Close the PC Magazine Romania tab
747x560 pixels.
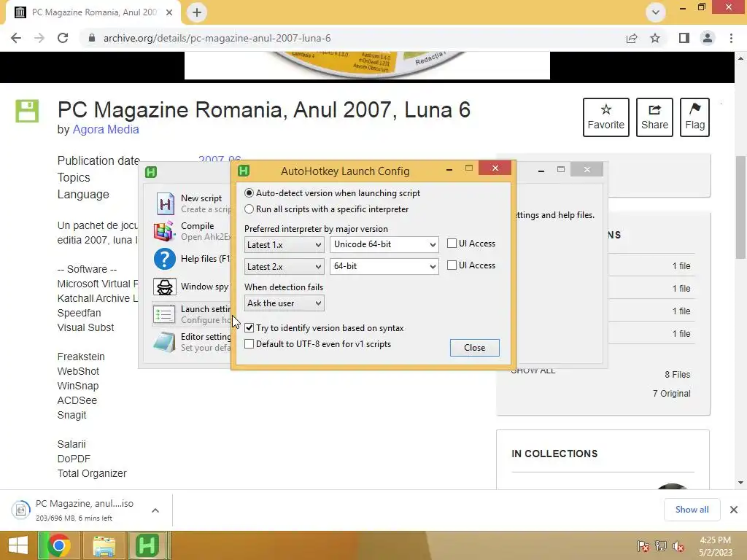point(169,12)
